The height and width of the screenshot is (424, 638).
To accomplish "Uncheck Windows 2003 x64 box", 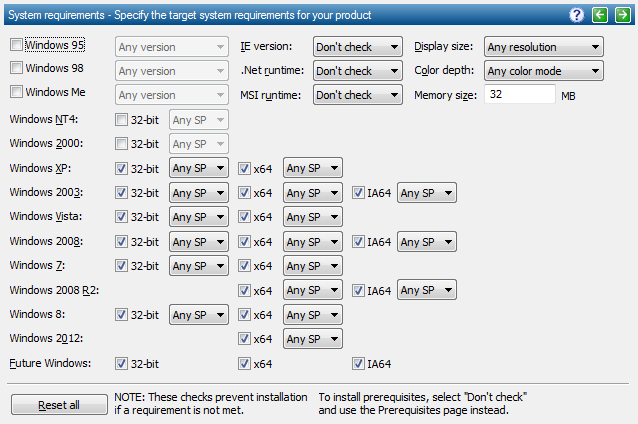I will (x=244, y=192).
